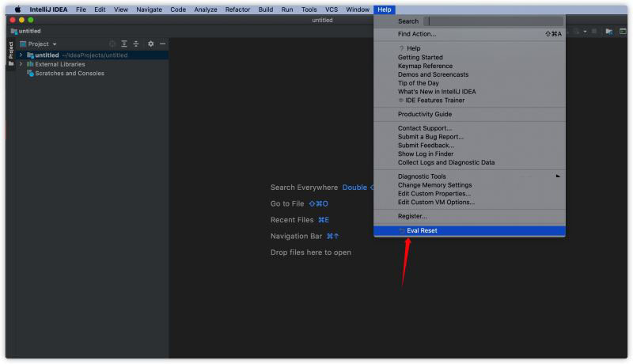Open Edit Custom VM Options
Image resolution: width=633 pixels, height=364 pixels.
[x=469, y=202]
